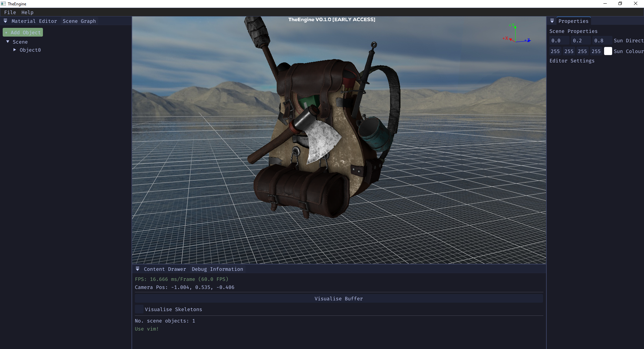Click the TheEngine title bar app icon
Image resolution: width=644 pixels, height=349 pixels.
click(x=3, y=4)
